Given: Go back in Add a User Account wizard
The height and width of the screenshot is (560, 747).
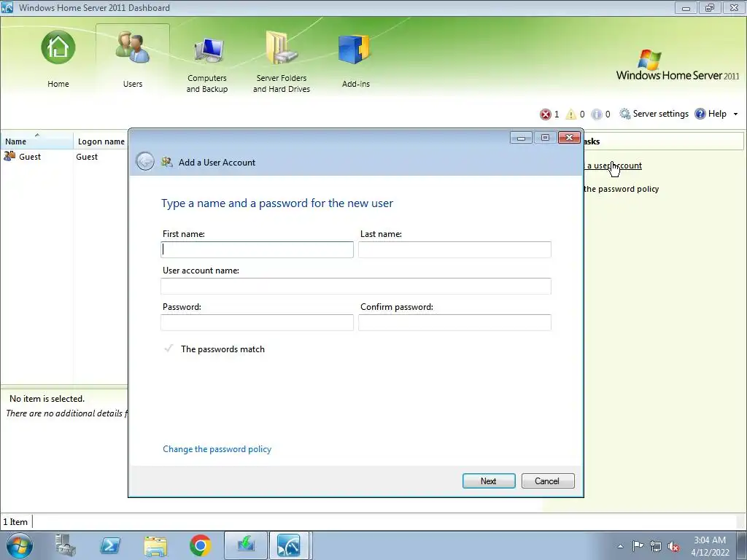Looking at the screenshot, I should [145, 161].
